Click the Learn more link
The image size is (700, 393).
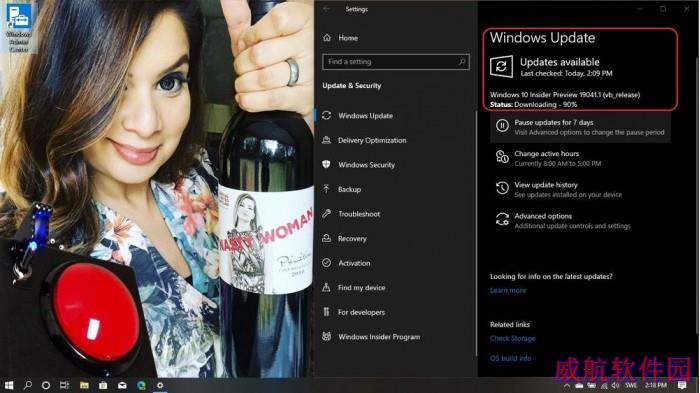click(x=508, y=290)
